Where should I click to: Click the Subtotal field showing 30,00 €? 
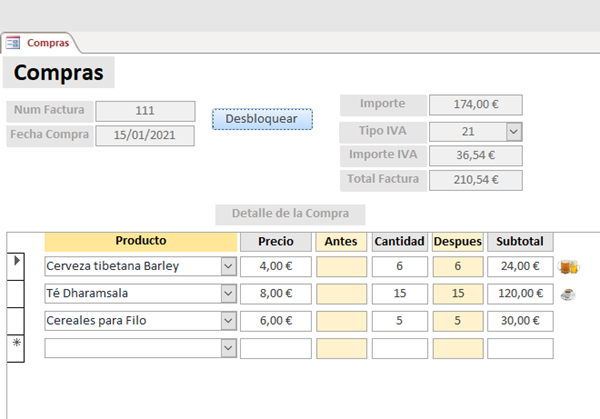click(x=519, y=321)
